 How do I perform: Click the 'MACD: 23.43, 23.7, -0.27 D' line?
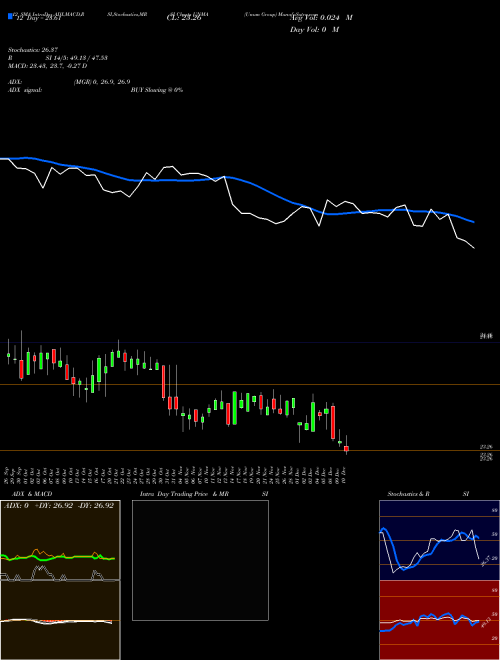coord(48,66)
